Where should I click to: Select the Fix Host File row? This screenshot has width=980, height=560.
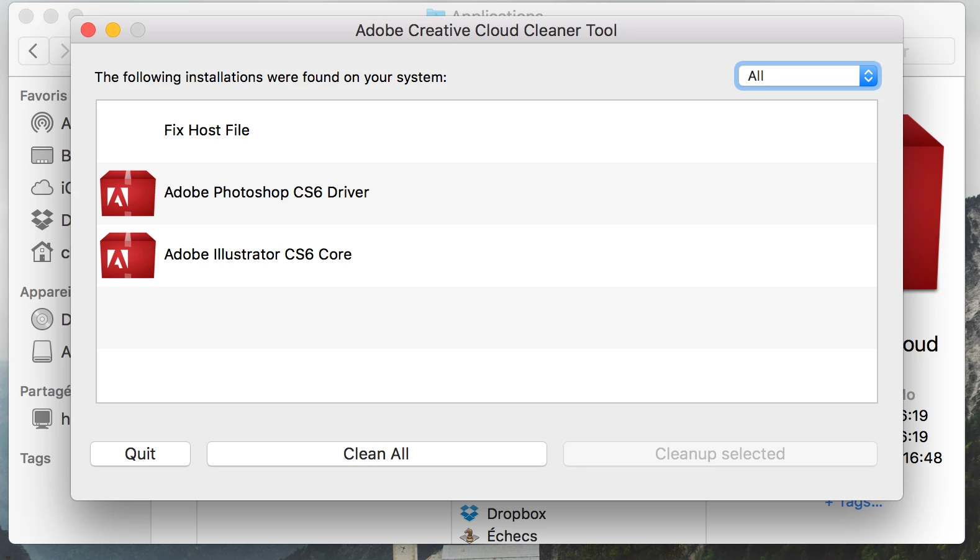[x=487, y=131]
